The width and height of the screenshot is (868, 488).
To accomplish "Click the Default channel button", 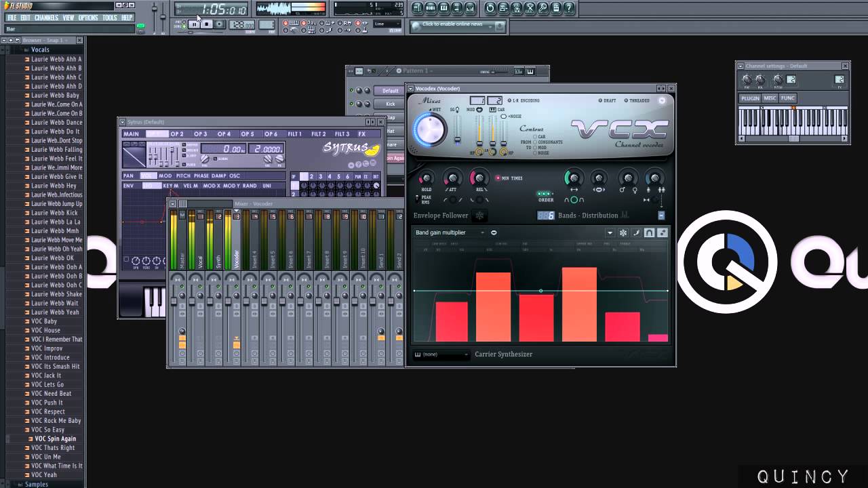I will 390,91.
